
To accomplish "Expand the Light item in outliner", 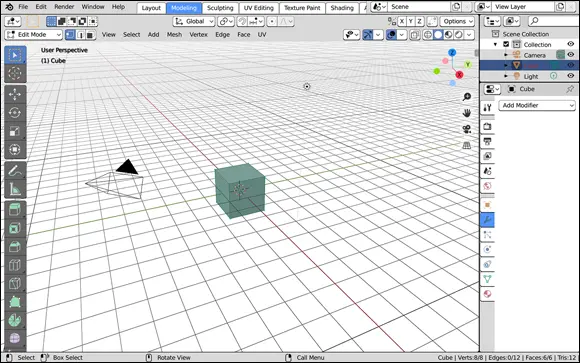I will click(x=506, y=76).
